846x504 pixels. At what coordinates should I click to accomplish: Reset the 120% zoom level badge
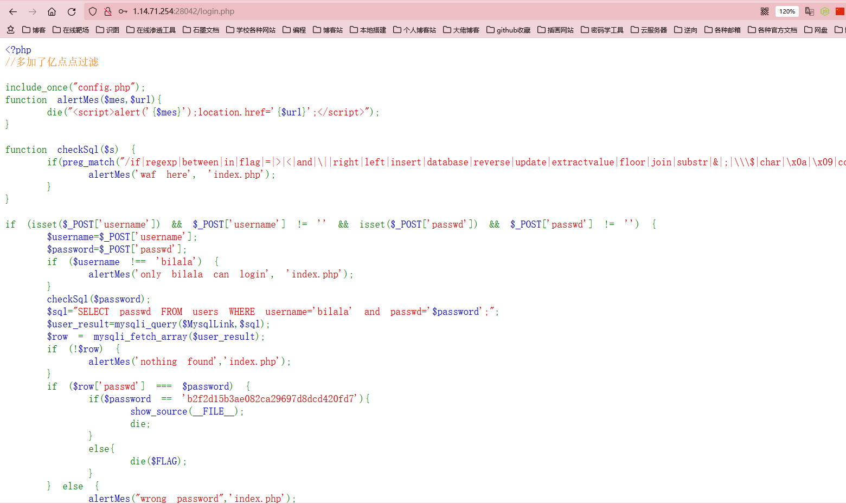(787, 11)
